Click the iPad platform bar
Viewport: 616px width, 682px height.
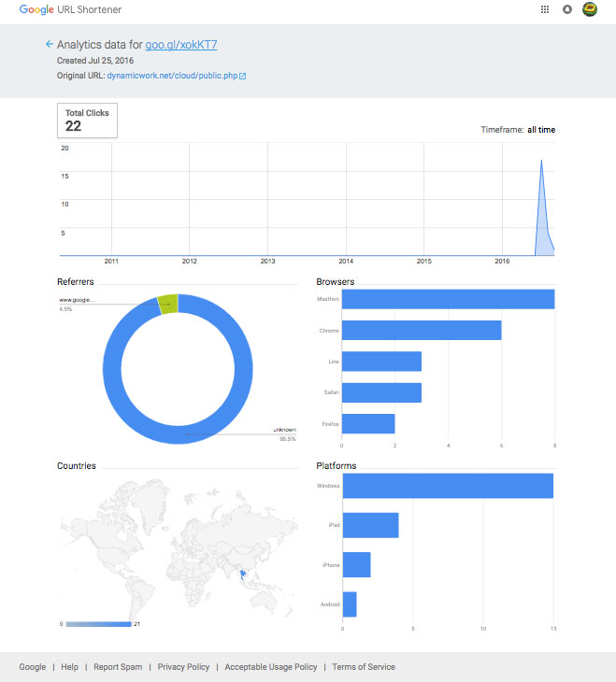(x=370, y=525)
